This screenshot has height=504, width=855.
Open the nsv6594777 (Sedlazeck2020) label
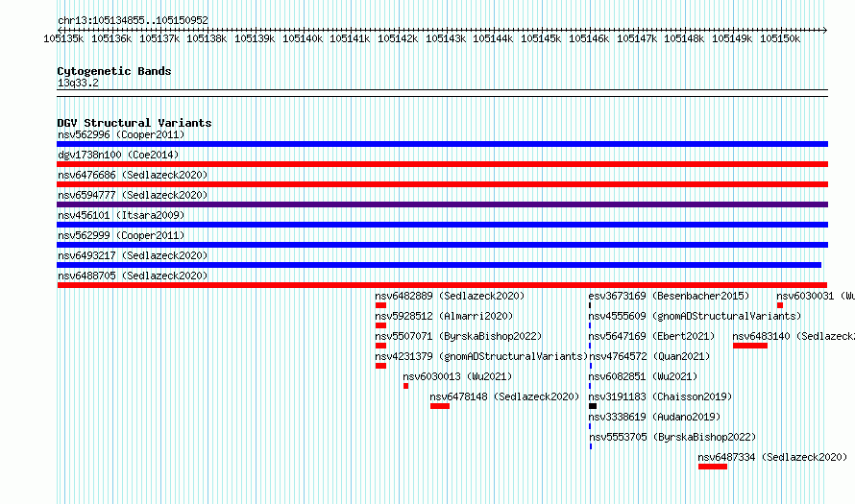click(x=133, y=195)
